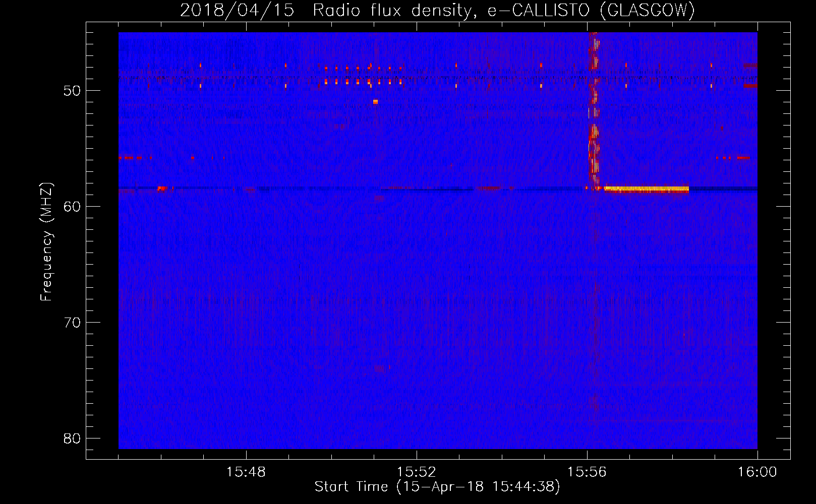The image size is (816, 504).
Task: Click the plot title mentioning e-CALLISTO (GLASGOW)
Action: click(x=437, y=10)
